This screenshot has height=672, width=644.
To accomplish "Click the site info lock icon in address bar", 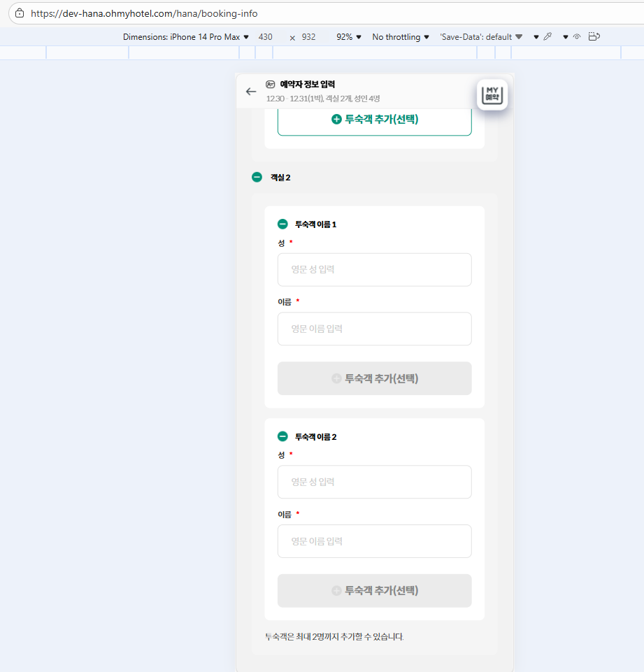I will click(x=20, y=13).
